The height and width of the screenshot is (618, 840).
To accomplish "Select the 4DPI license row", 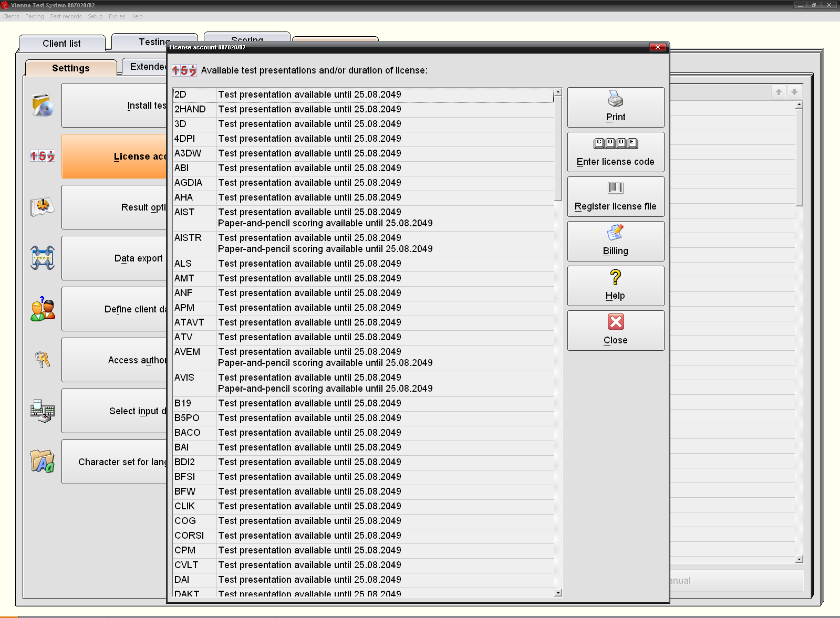I will (363, 139).
